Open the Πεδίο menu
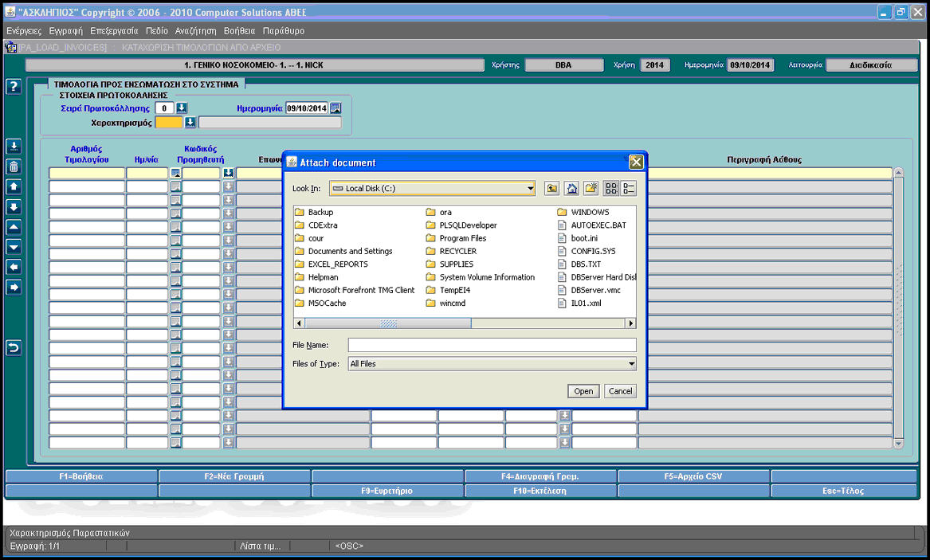 156,31
